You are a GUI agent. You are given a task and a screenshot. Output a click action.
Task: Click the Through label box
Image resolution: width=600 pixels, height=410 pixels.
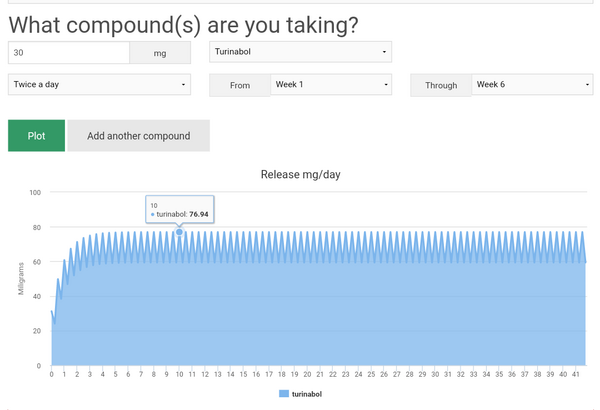(x=440, y=86)
